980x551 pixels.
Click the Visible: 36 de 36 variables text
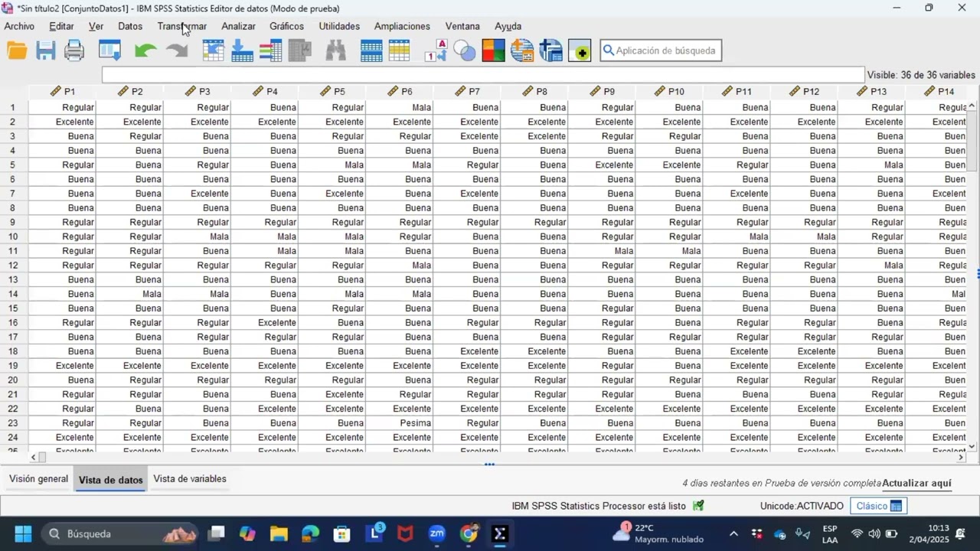[921, 75]
